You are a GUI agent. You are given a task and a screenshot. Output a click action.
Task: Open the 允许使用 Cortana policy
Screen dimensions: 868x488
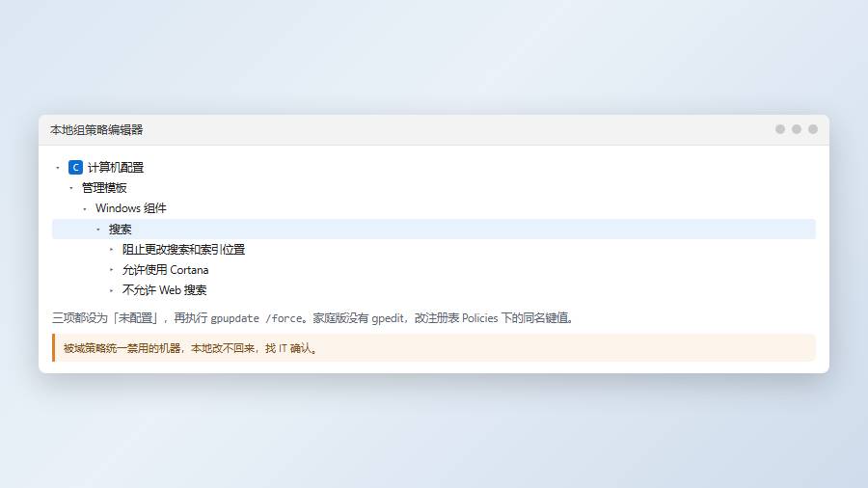pos(166,270)
